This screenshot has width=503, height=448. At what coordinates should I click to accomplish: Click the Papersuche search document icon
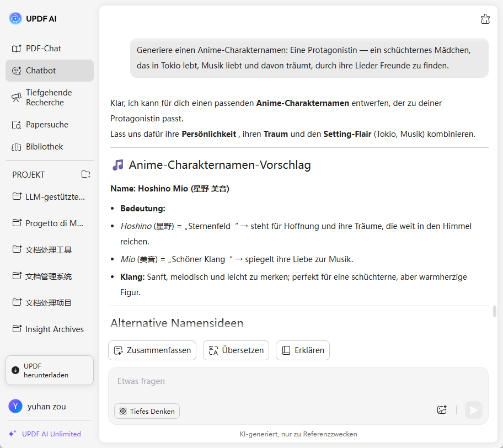point(17,125)
